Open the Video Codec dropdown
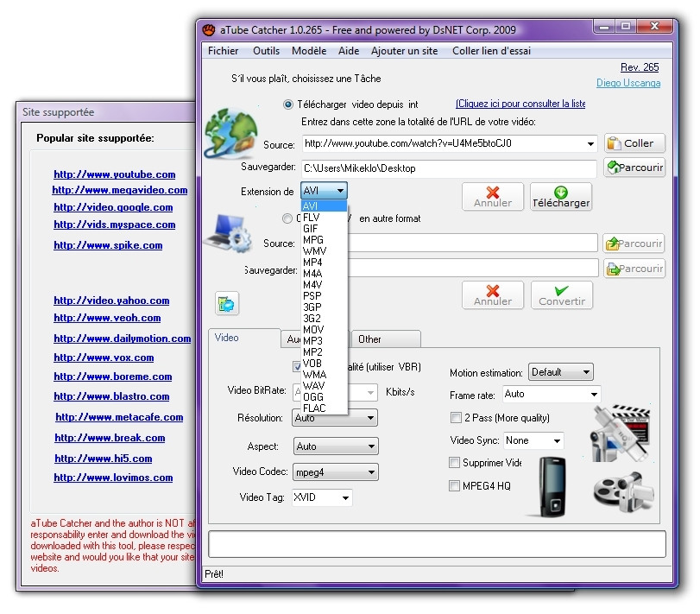The width and height of the screenshot is (700, 614). click(335, 472)
